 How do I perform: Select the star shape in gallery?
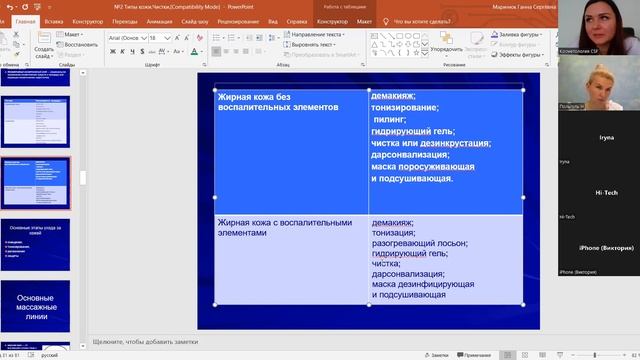click(416, 53)
